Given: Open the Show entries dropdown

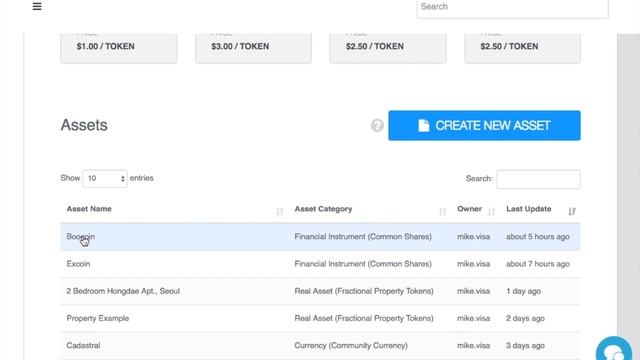Looking at the screenshot, I should [105, 178].
